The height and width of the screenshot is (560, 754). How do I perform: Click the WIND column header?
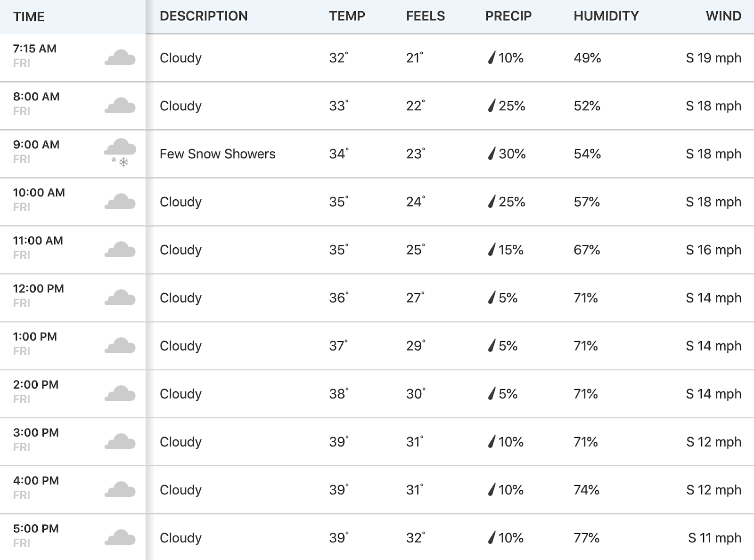pyautogui.click(x=723, y=16)
